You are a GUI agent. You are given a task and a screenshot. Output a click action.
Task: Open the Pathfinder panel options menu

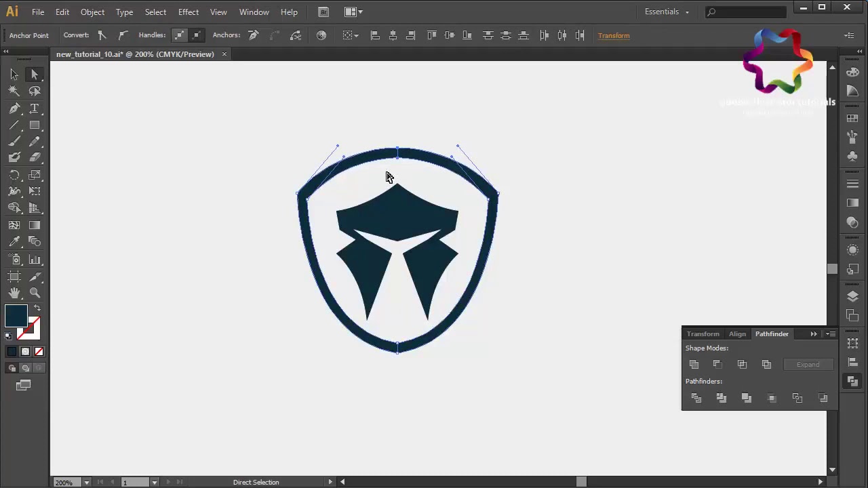coord(831,333)
